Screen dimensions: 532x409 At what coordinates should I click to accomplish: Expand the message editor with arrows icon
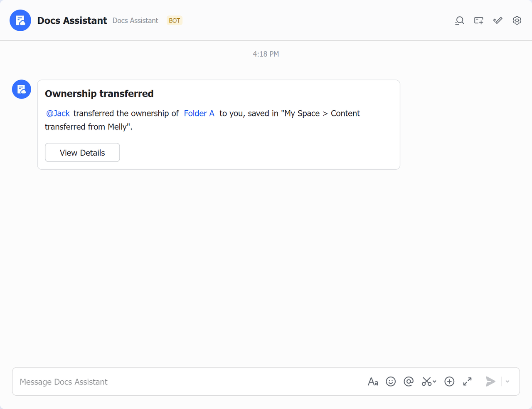[x=467, y=382]
